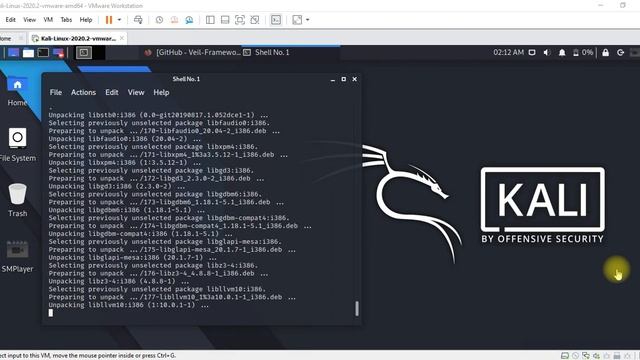Click the console view toolbar icon
The image size is (640, 360).
click(276, 20)
